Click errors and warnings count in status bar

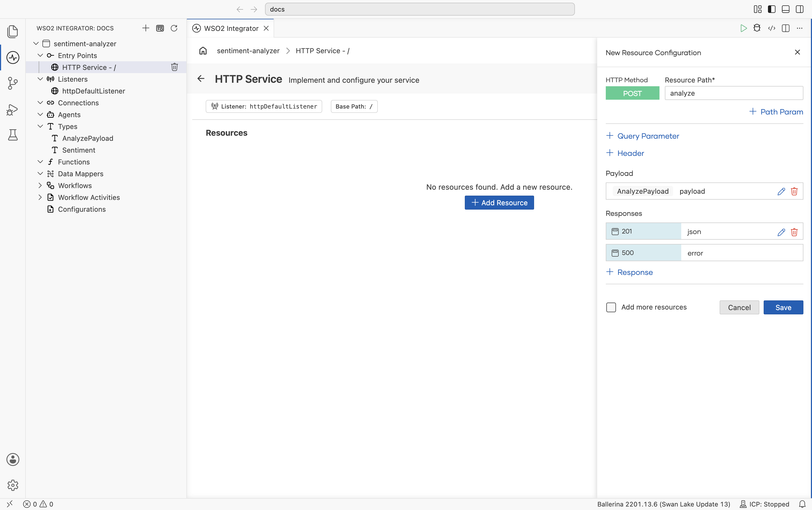(x=38, y=504)
